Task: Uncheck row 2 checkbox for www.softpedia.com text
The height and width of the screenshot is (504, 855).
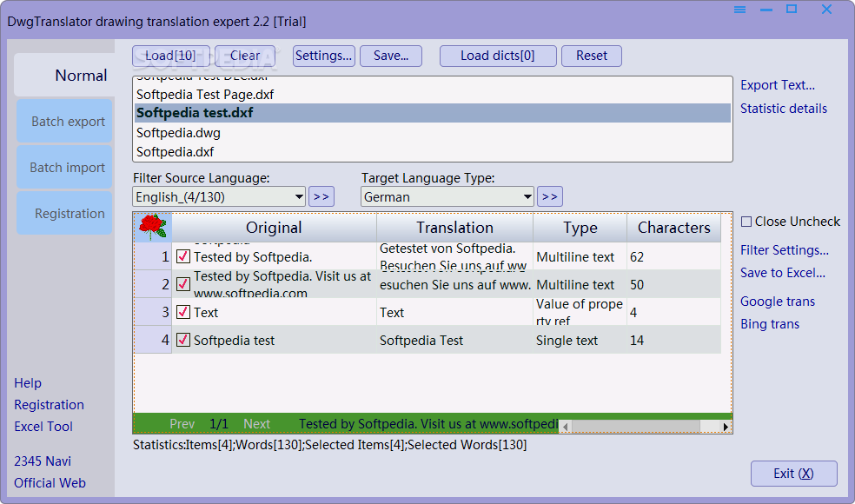Action: coord(183,284)
